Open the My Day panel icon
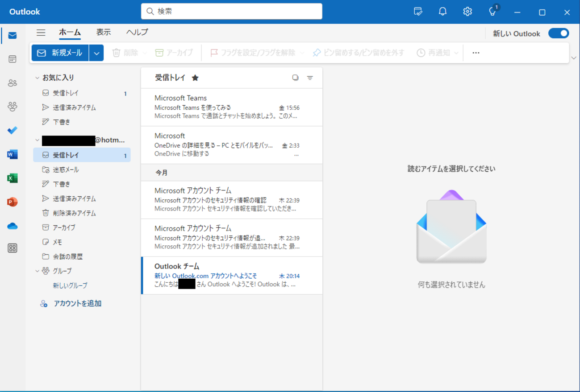Image resolution: width=580 pixels, height=392 pixels. pos(418,12)
